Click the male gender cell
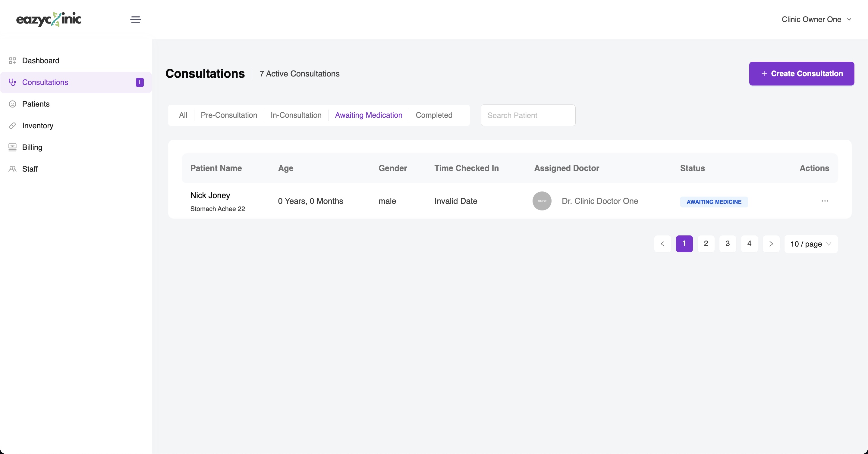The width and height of the screenshot is (868, 454). point(387,201)
